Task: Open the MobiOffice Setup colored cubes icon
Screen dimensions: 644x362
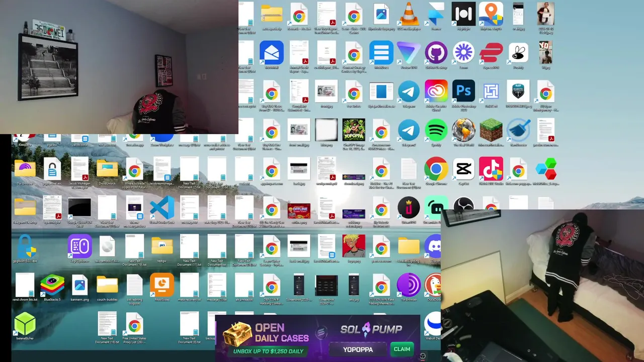Action: point(545,169)
